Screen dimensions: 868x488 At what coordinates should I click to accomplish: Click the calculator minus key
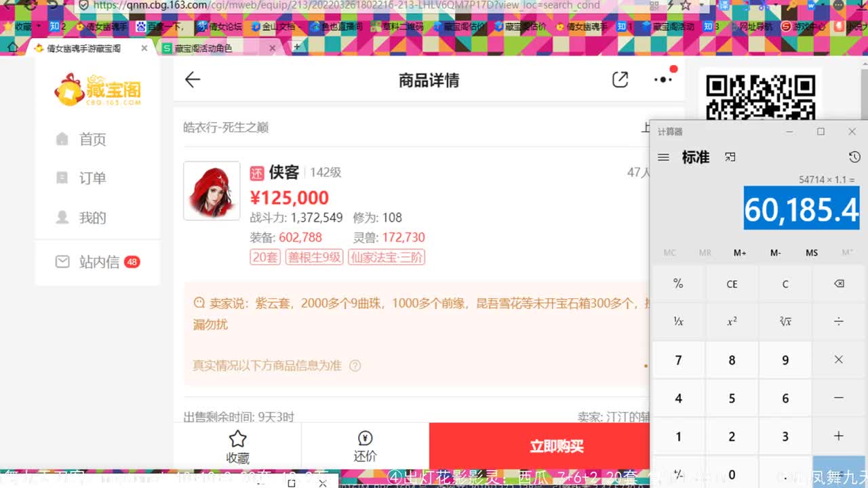point(839,398)
